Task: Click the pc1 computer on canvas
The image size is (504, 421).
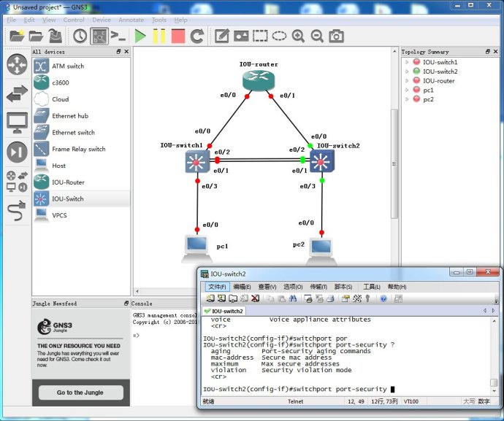Action: pyautogui.click(x=197, y=249)
